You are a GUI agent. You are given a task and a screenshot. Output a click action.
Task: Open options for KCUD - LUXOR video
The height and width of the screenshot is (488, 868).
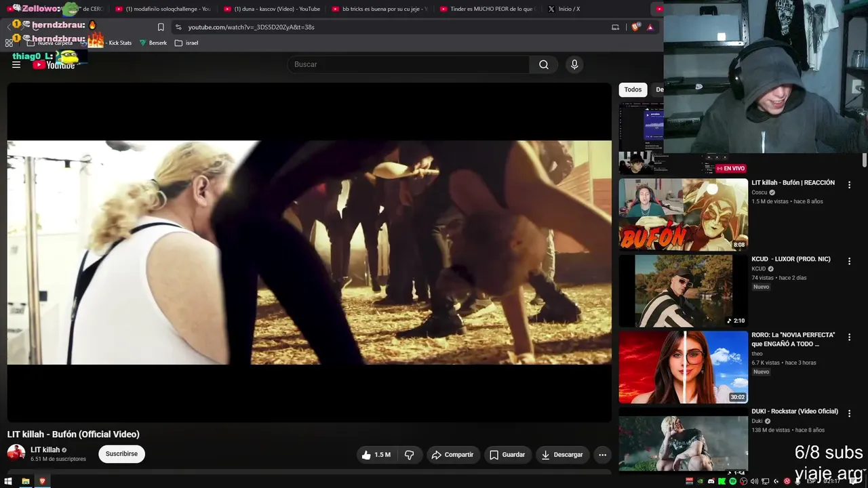[x=849, y=262]
